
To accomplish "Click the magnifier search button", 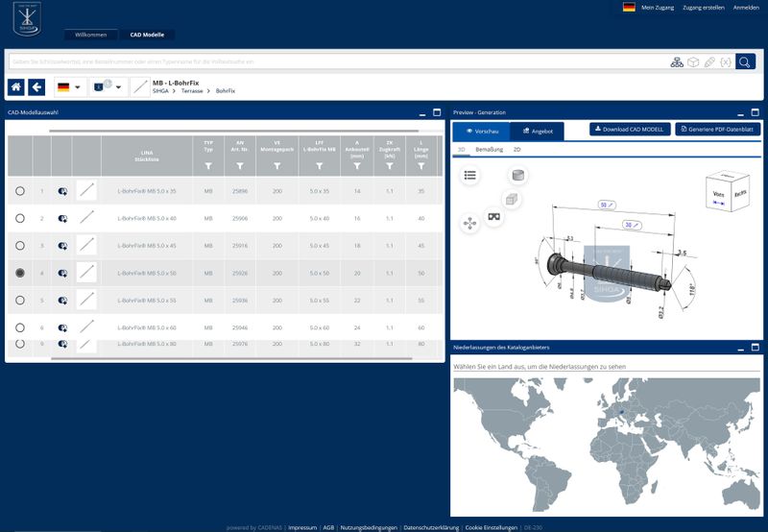I will click(746, 61).
